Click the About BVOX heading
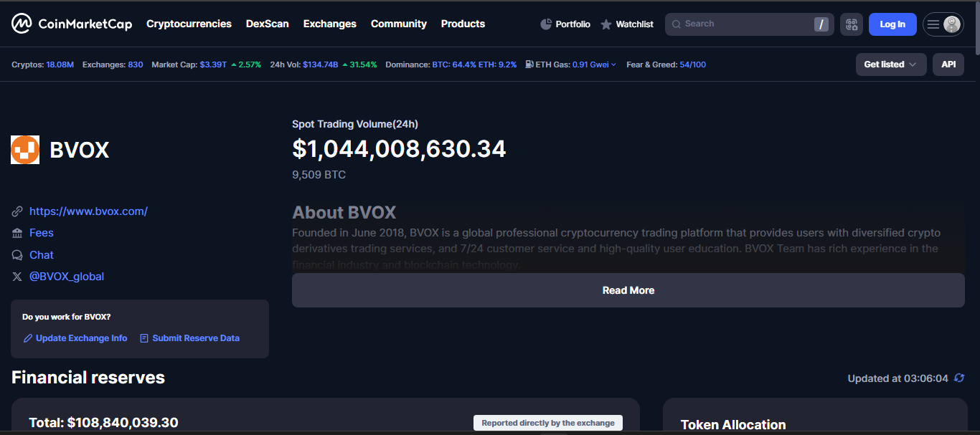 (x=344, y=213)
